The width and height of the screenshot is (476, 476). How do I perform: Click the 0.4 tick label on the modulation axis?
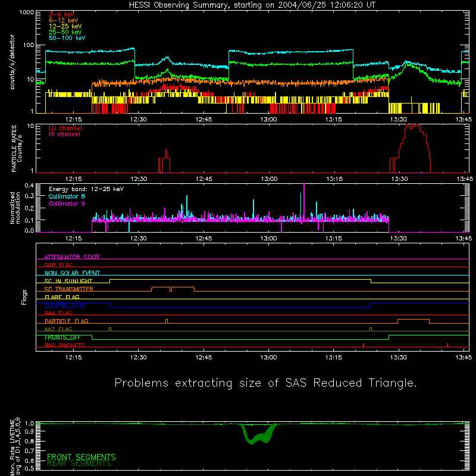(x=29, y=186)
